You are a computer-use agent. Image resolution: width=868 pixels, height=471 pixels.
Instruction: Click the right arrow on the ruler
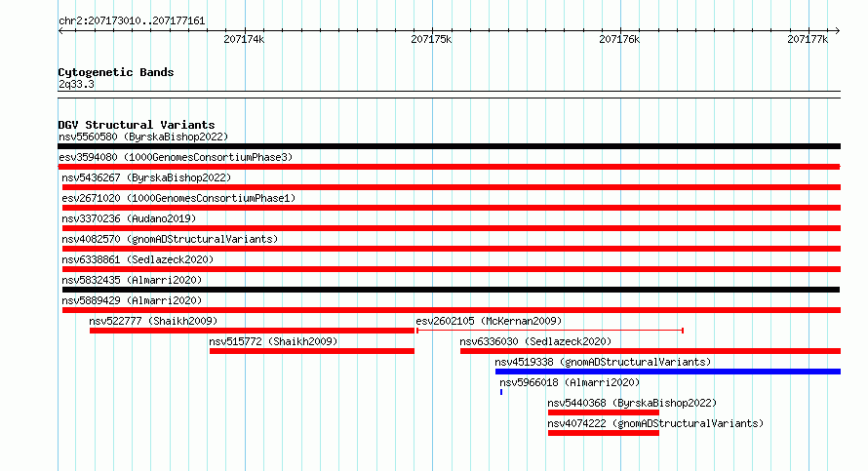click(x=837, y=31)
